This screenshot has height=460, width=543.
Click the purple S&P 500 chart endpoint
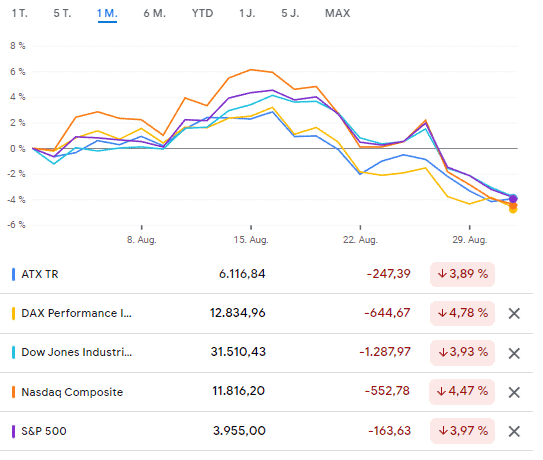coord(513,199)
